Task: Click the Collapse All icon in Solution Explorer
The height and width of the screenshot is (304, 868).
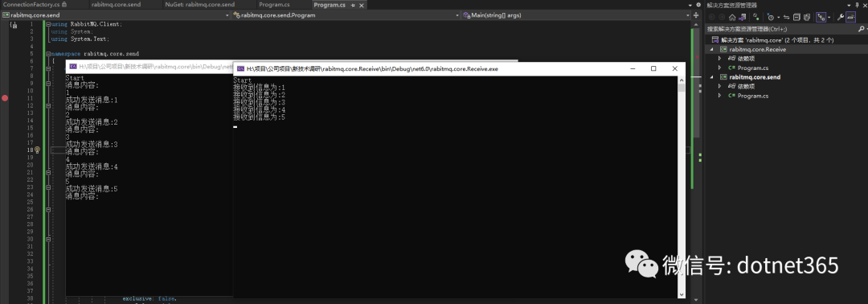Action: click(x=796, y=17)
